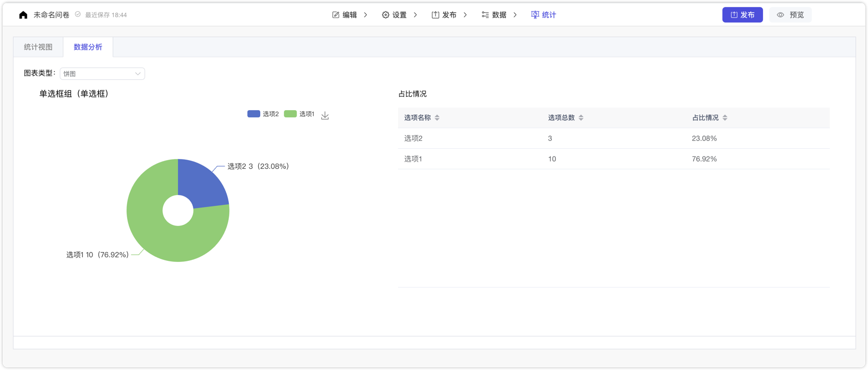
Task: Select the 数据分析 tab
Action: click(x=88, y=47)
